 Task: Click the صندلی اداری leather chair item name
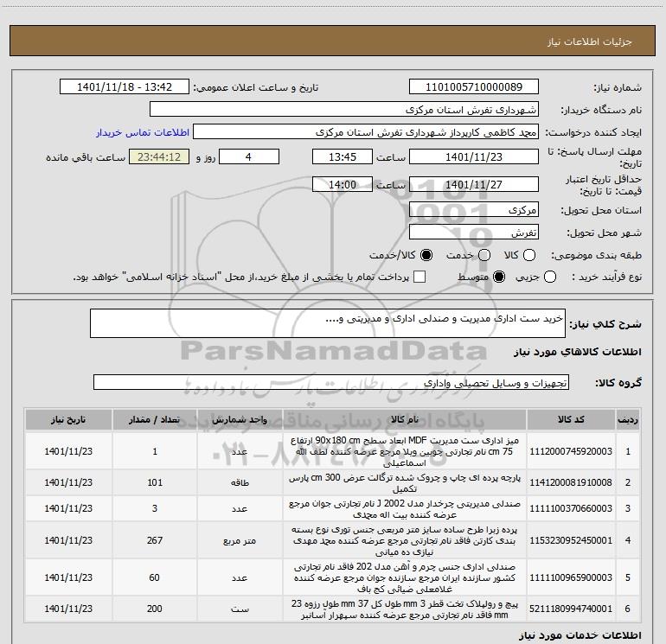405,577
